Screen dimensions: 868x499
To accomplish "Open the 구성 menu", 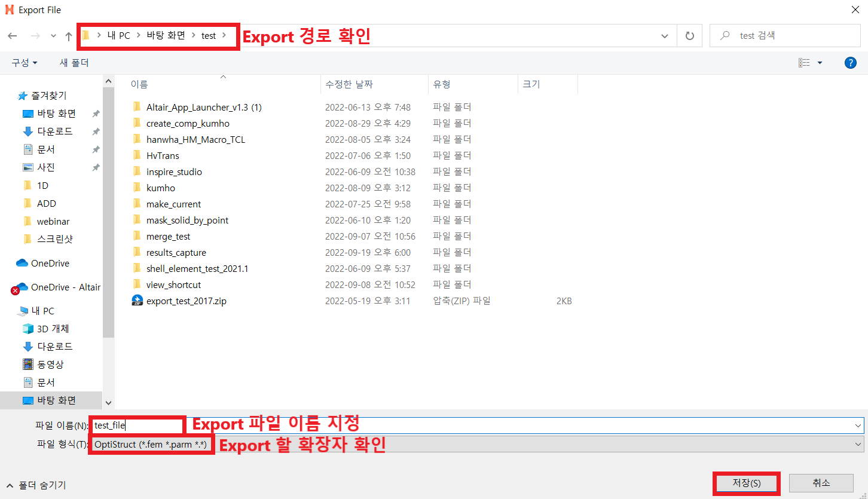I will pyautogui.click(x=25, y=63).
